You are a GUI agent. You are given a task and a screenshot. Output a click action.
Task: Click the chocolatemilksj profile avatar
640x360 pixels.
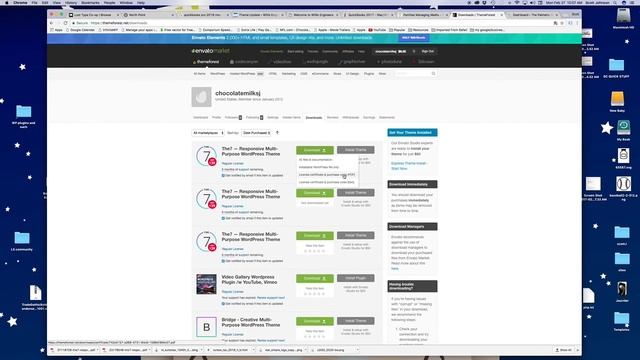pos(201,97)
